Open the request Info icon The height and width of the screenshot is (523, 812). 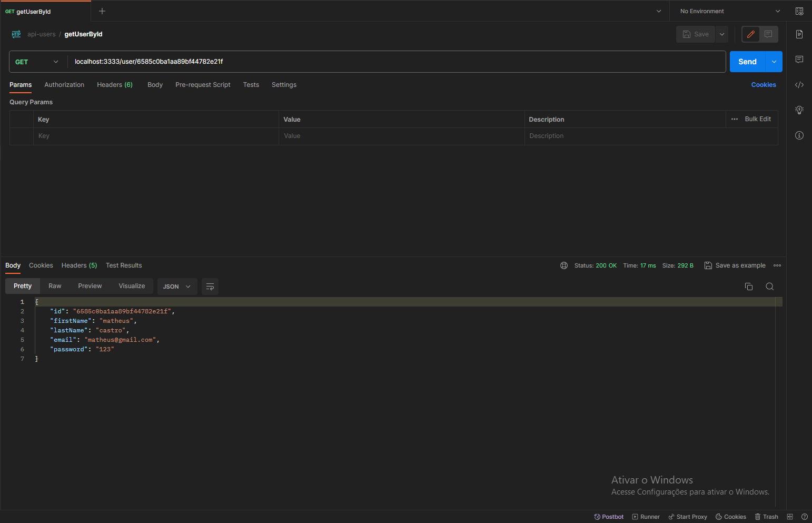click(x=799, y=135)
